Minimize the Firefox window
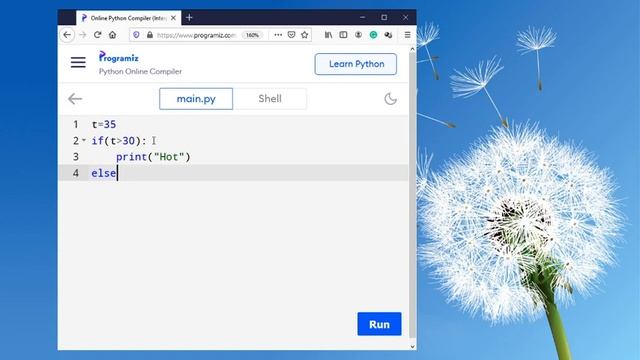The height and width of the screenshot is (360, 640). pyautogui.click(x=362, y=18)
